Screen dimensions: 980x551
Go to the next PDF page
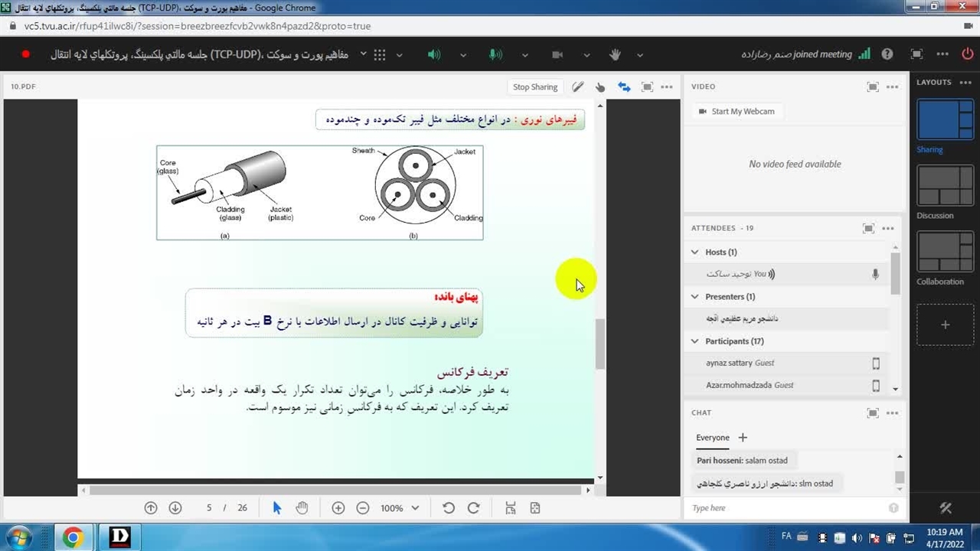tap(175, 508)
